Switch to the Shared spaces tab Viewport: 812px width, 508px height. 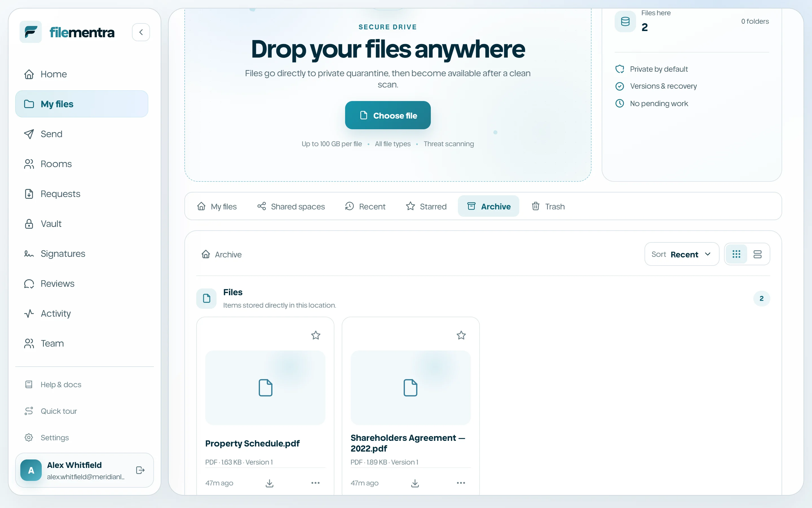[x=291, y=206]
